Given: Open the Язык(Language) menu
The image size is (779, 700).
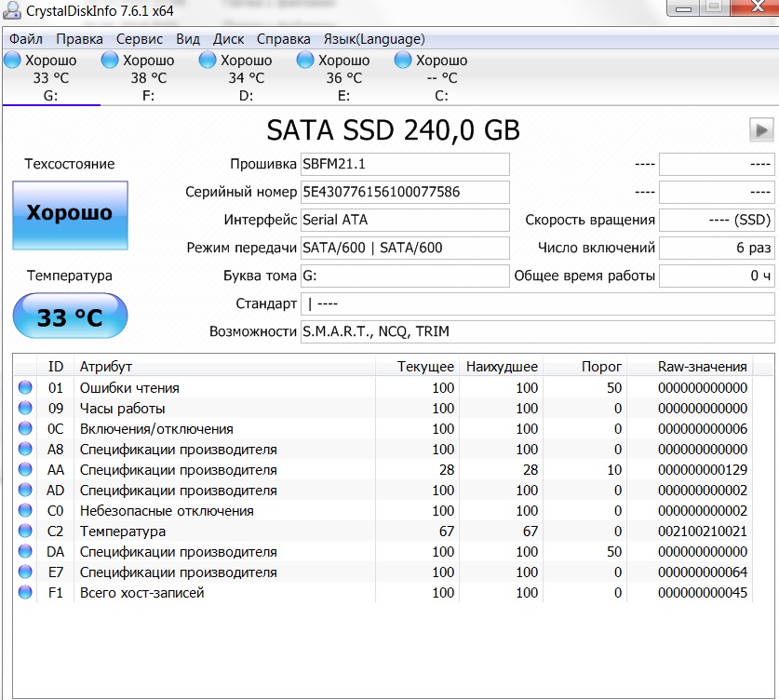Looking at the screenshot, I should pos(374,39).
